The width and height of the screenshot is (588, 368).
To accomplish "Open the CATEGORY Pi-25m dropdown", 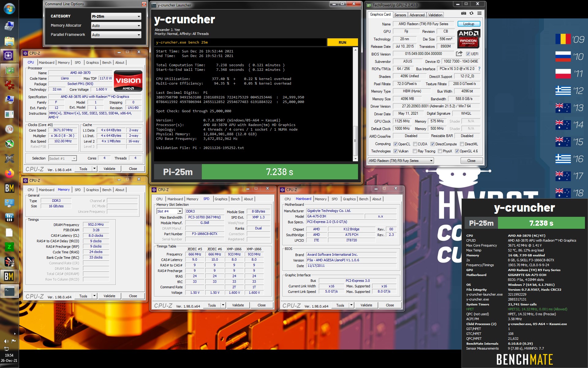I will tap(116, 16).
